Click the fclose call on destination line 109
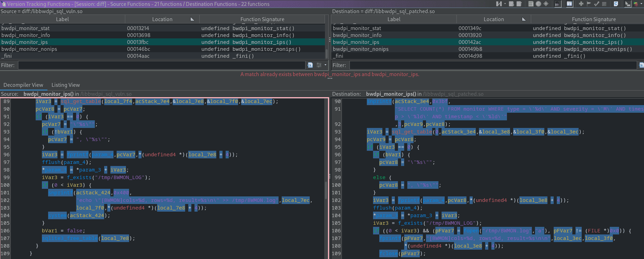Screen dimensions: 644x259 pyautogui.click(x=389, y=253)
